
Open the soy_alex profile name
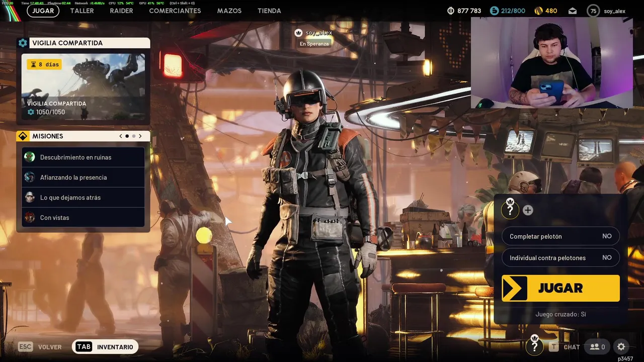pyautogui.click(x=614, y=11)
